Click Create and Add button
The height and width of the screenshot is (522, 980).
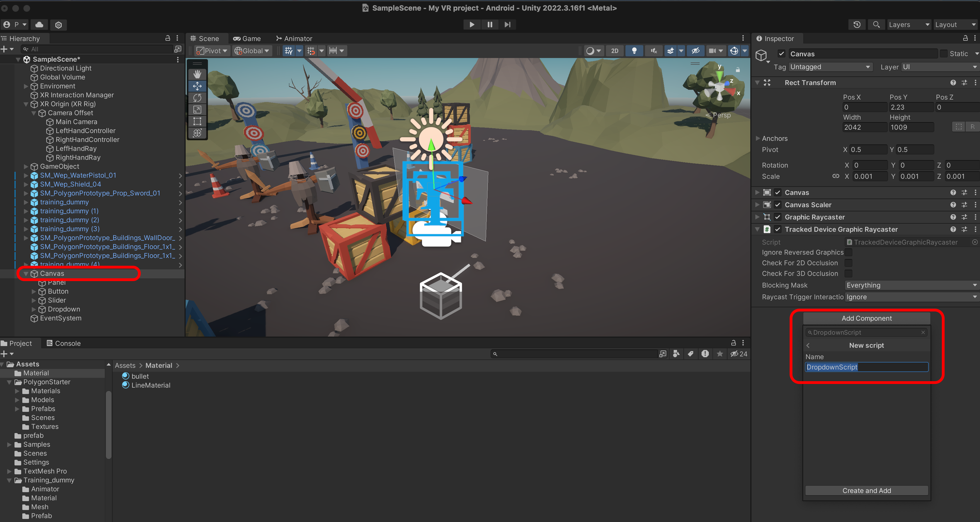click(866, 490)
